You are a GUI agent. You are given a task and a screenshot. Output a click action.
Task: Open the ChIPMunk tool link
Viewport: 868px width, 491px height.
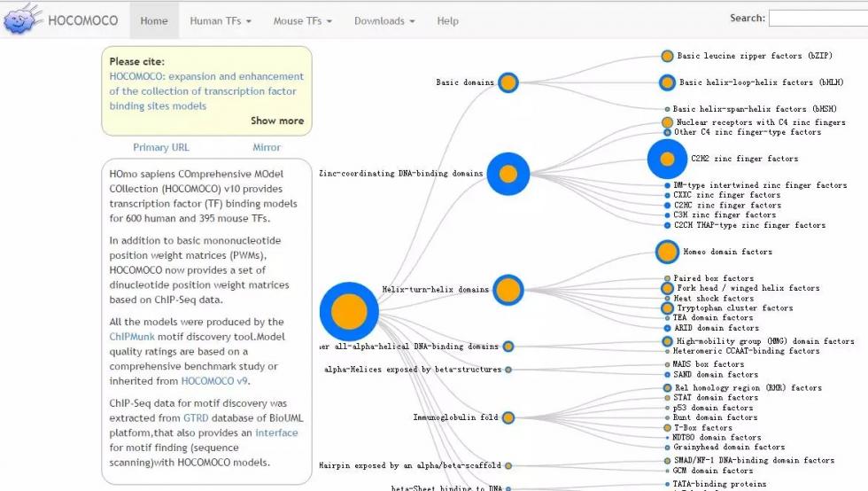pyautogui.click(x=132, y=337)
